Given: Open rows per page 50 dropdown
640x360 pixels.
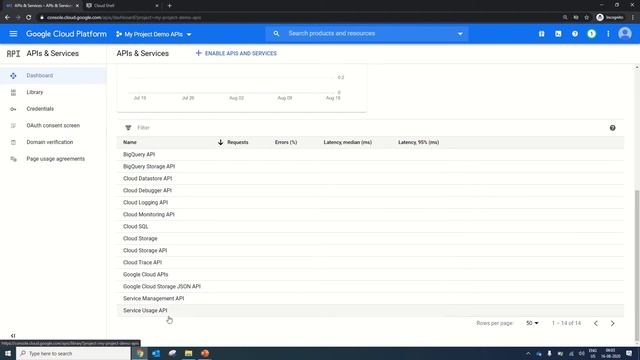Looking at the screenshot, I should tap(532, 323).
